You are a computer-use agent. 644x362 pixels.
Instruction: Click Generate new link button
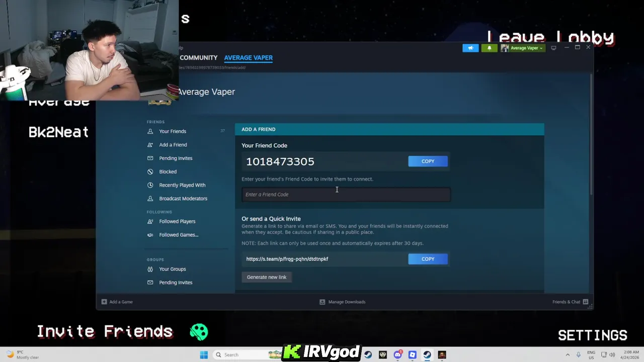[267, 277]
